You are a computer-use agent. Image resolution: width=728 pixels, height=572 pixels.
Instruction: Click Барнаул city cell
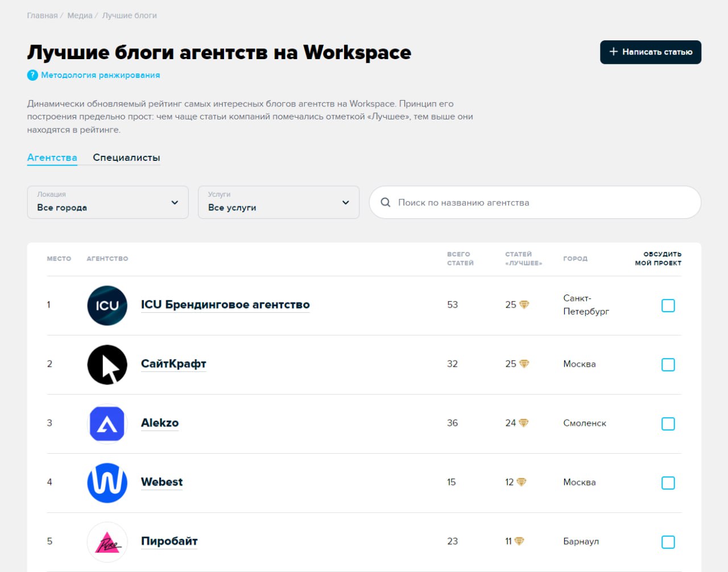point(581,541)
